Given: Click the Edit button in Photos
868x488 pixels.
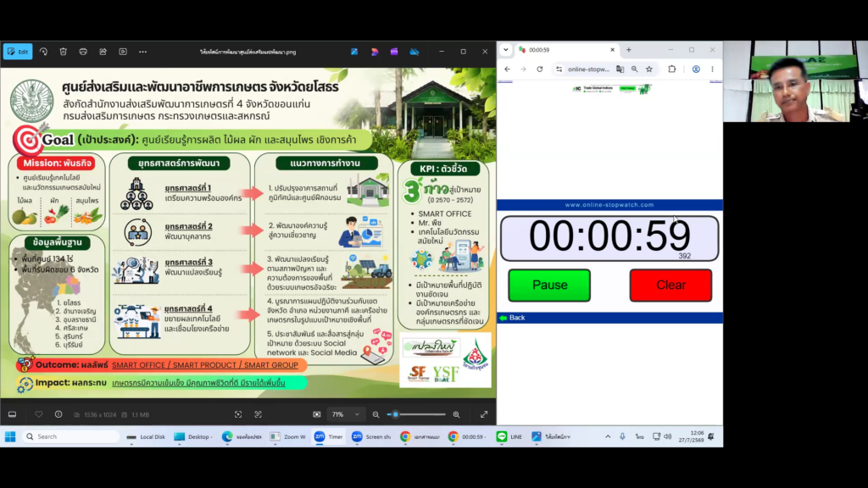Looking at the screenshot, I should 18,52.
